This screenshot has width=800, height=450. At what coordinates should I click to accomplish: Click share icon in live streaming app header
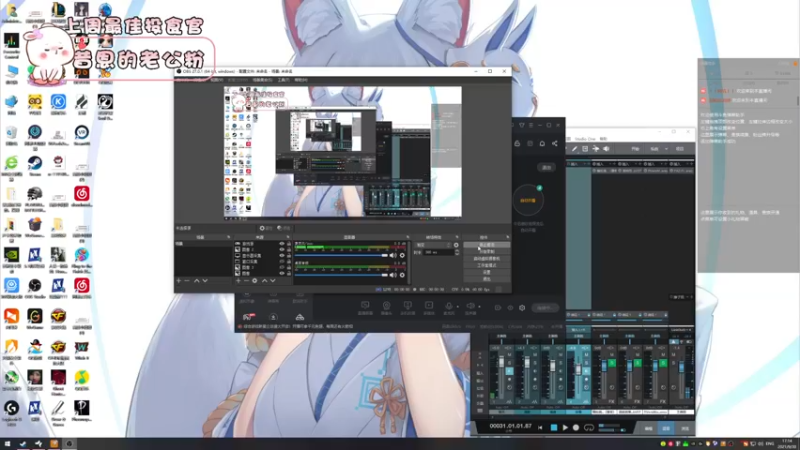tap(555, 144)
